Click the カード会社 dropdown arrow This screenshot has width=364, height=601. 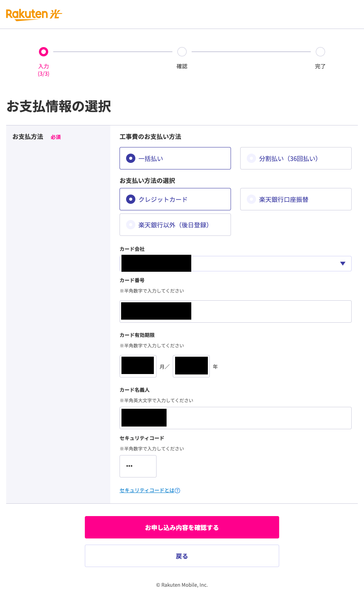coord(342,264)
